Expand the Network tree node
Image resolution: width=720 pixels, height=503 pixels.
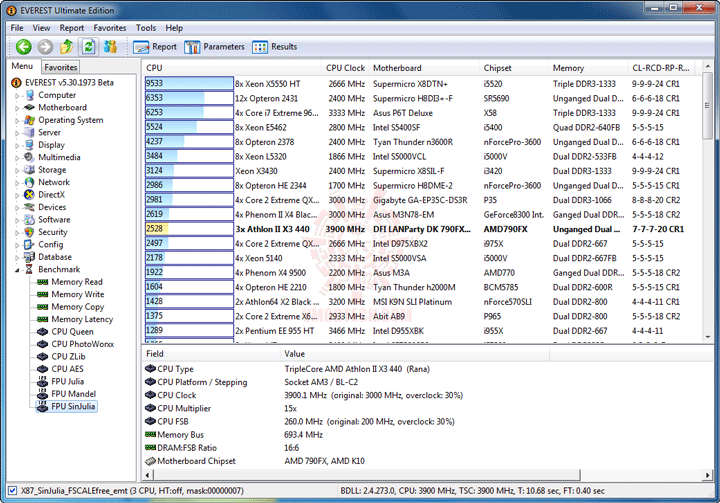[x=17, y=183]
